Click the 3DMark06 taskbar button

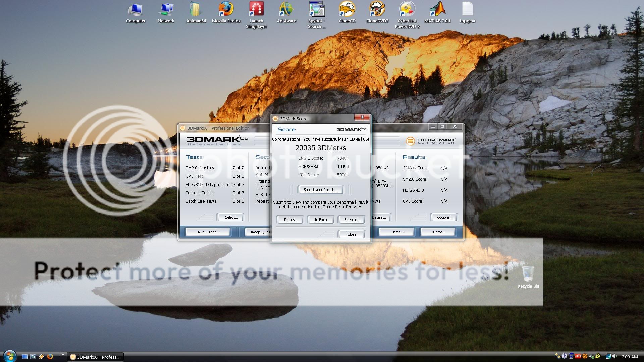(96, 357)
